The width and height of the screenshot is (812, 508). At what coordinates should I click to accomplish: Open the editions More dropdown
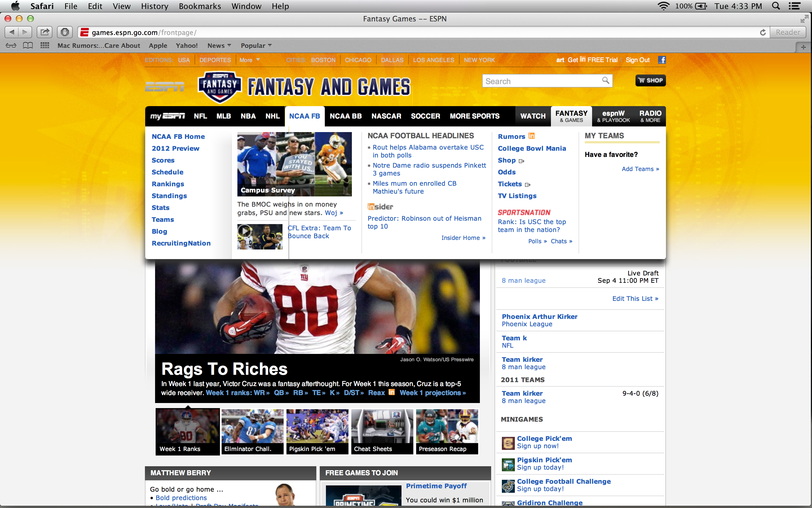[249, 60]
